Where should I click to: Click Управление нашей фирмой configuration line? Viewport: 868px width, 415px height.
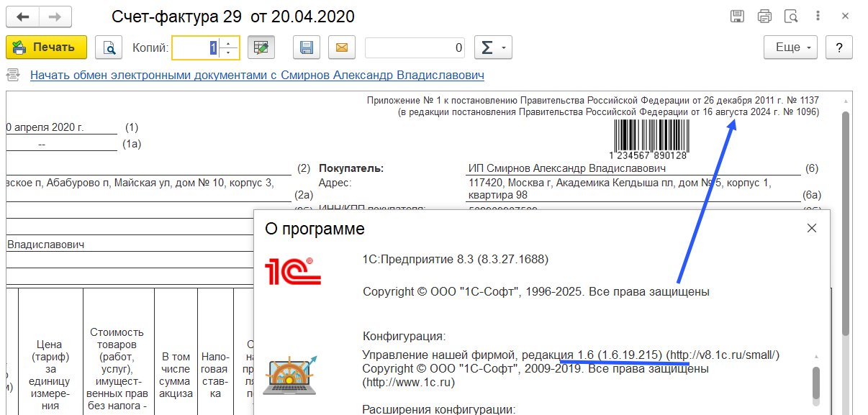click(571, 355)
